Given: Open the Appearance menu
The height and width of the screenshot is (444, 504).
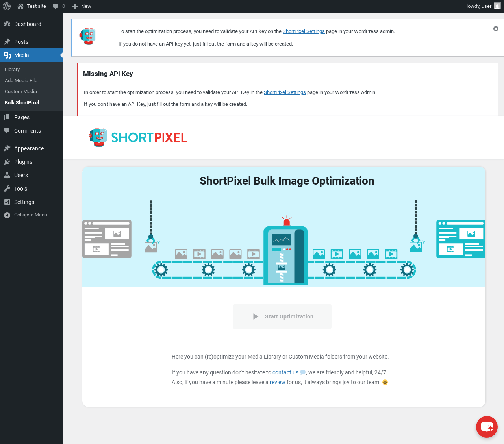Looking at the screenshot, I should [x=31, y=148].
